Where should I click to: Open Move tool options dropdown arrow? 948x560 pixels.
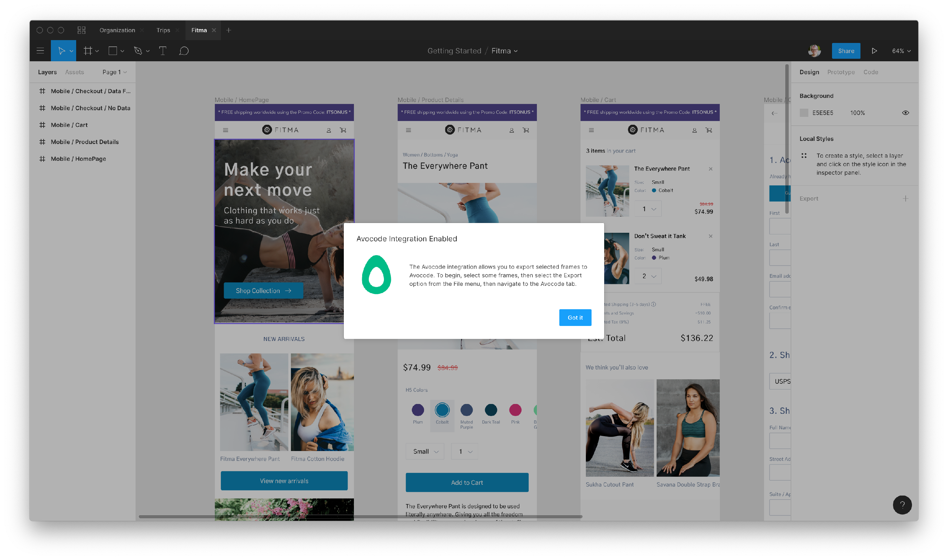click(71, 51)
